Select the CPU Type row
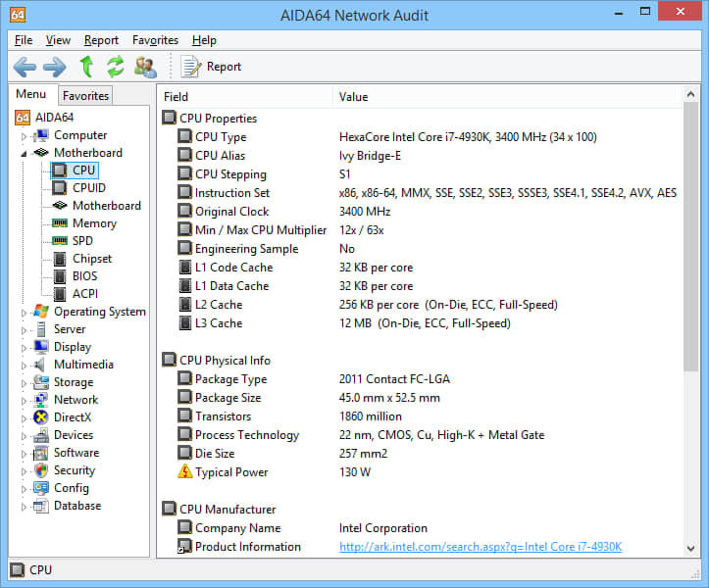The height and width of the screenshot is (588, 709). (421, 136)
